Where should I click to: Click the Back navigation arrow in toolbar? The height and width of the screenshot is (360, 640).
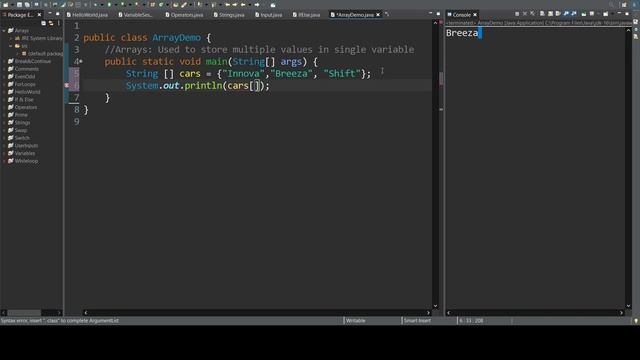[x=243, y=4]
